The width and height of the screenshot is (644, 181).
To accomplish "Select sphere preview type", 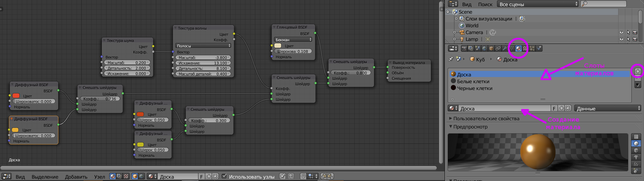I will [x=636, y=144].
